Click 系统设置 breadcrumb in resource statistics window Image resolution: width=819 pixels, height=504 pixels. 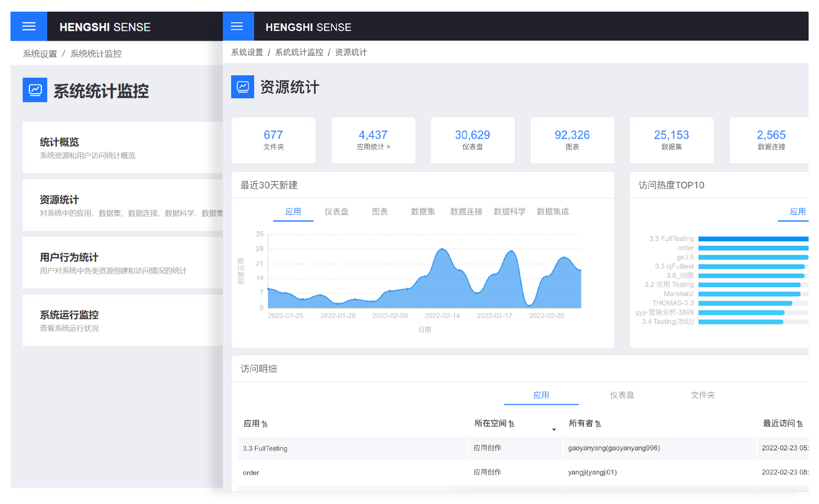(x=247, y=52)
